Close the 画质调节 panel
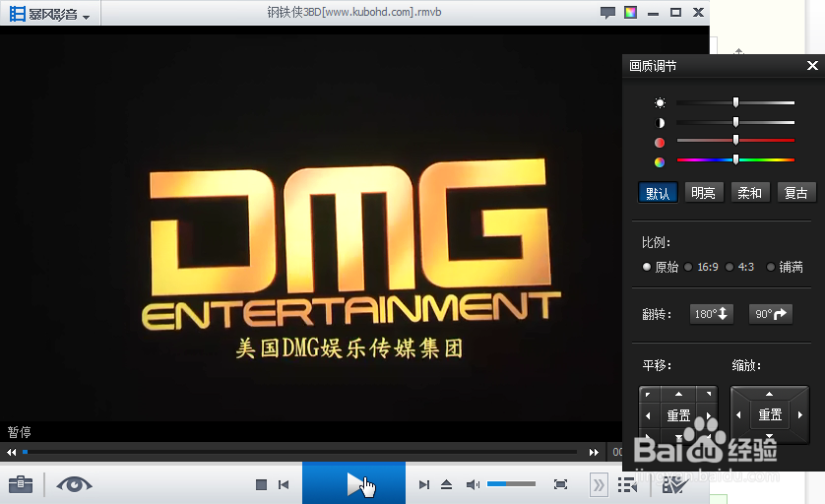 (x=812, y=66)
